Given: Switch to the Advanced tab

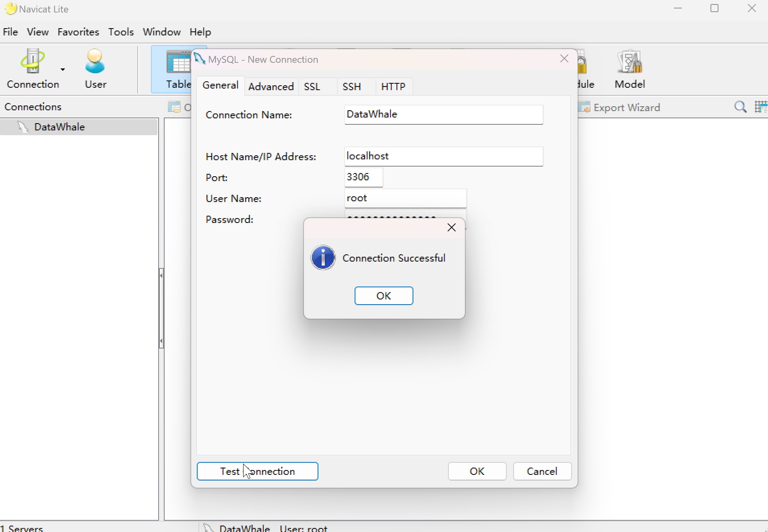Looking at the screenshot, I should tap(271, 87).
